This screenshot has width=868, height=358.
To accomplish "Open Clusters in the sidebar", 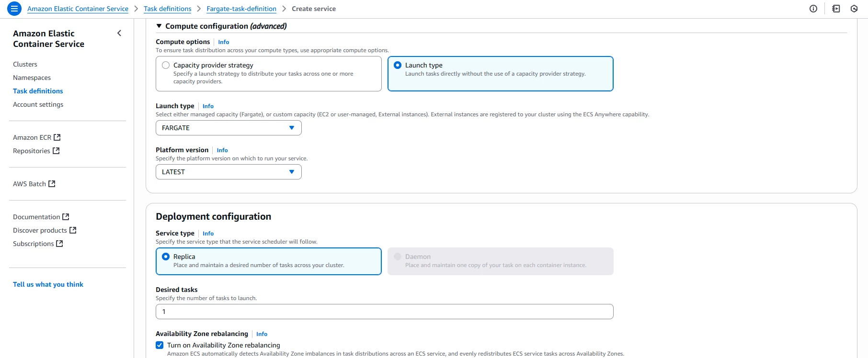I will coord(25,64).
